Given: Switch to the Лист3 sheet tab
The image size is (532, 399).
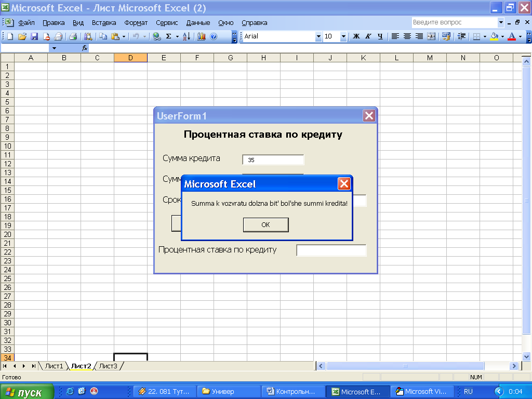Looking at the screenshot, I should [x=108, y=366].
